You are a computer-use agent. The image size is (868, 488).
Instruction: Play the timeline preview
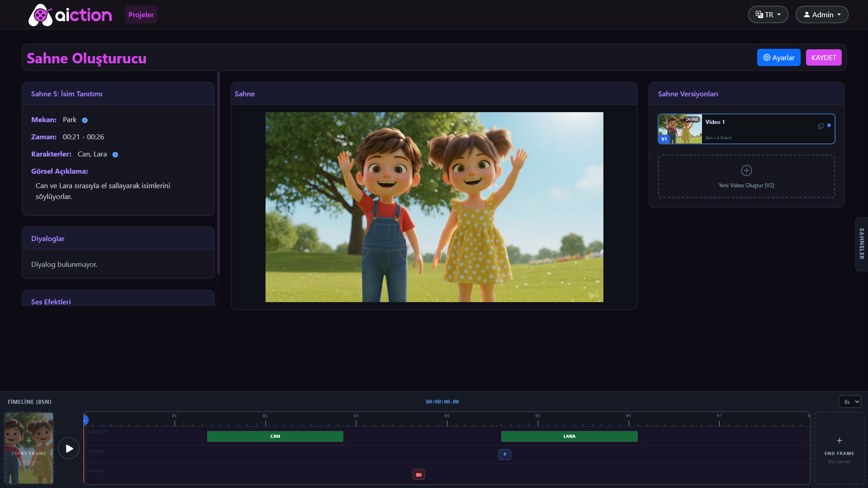pyautogui.click(x=69, y=448)
